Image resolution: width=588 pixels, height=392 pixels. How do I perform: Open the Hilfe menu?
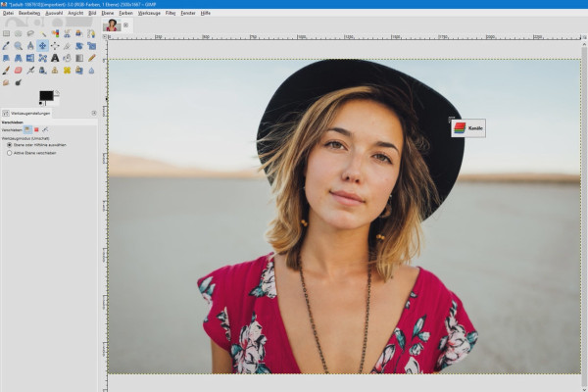tap(206, 13)
